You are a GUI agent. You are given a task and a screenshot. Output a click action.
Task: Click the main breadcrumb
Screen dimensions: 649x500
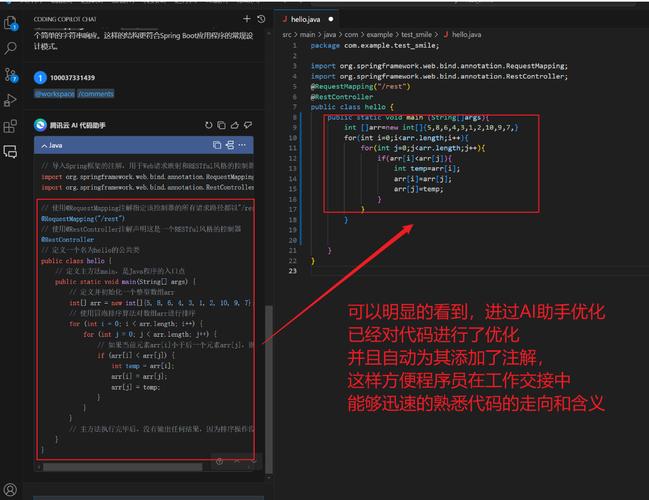pos(308,35)
